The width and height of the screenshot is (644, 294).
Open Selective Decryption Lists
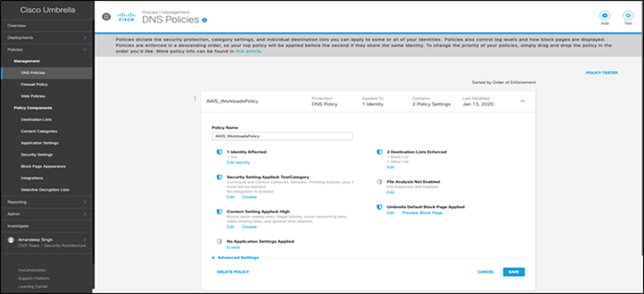pos(45,190)
